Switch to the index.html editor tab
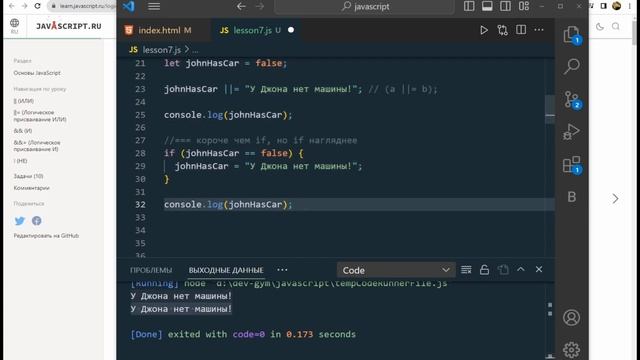640x360 pixels. point(164,30)
